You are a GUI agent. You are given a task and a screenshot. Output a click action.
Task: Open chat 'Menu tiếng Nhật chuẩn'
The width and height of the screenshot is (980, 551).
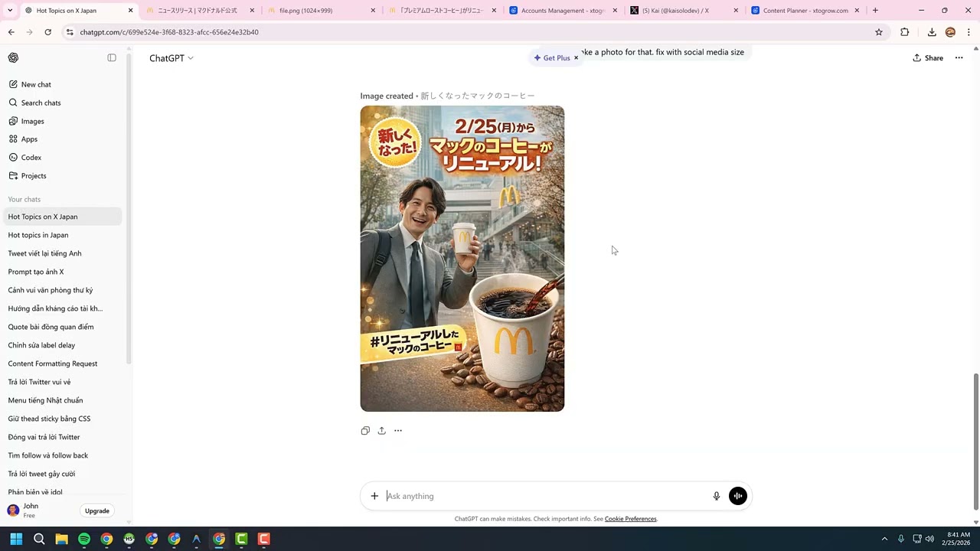pyautogui.click(x=63, y=400)
